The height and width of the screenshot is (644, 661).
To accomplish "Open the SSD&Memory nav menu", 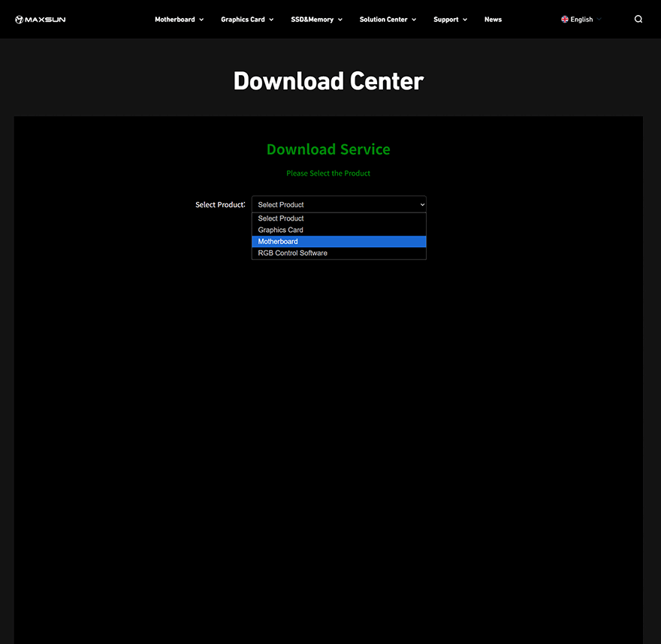I will tap(316, 20).
